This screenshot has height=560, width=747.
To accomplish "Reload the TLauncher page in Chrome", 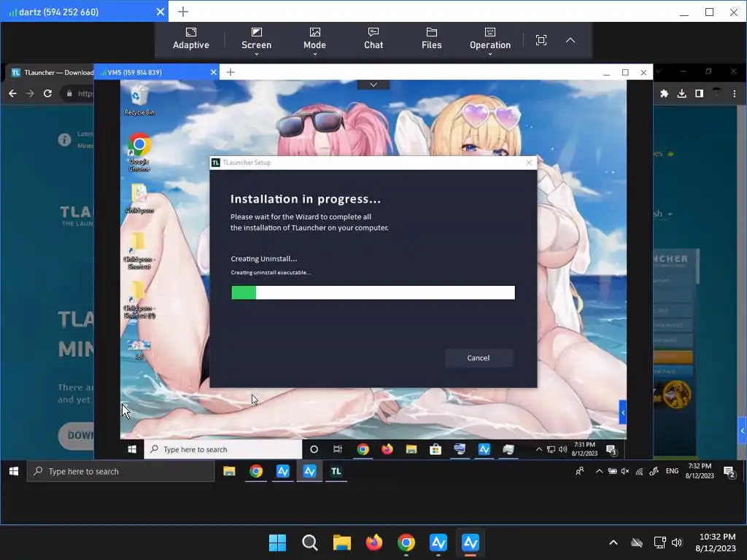I will click(47, 93).
